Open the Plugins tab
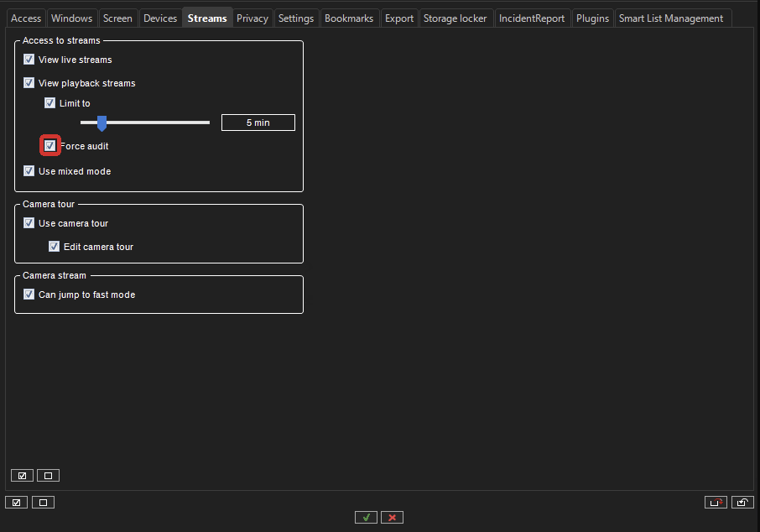Image resolution: width=760 pixels, height=532 pixels. (x=592, y=18)
